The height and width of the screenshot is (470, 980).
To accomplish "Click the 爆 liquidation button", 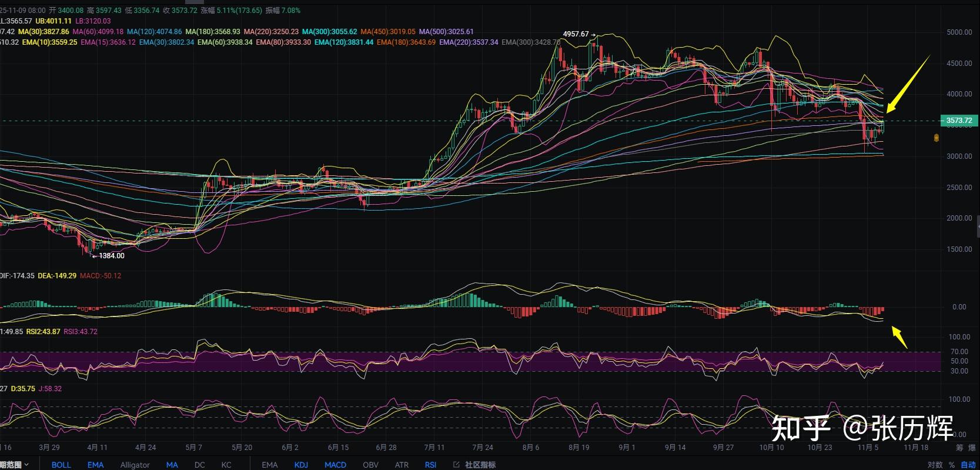I will click(972, 448).
